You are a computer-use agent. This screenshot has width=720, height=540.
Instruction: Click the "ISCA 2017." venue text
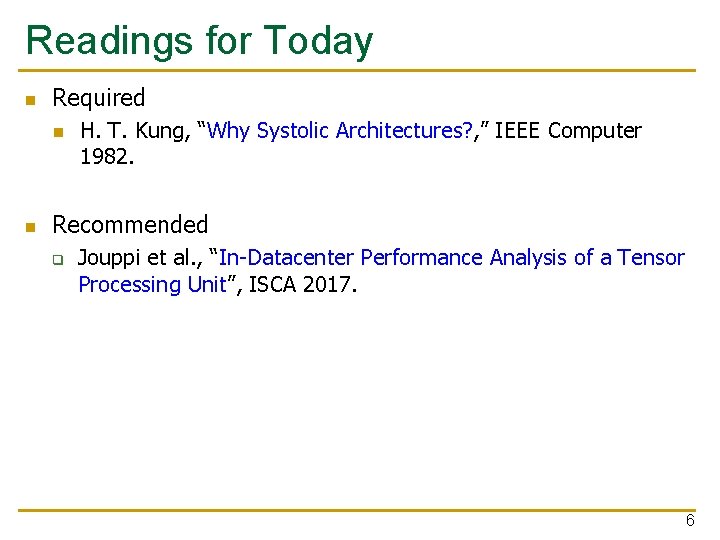point(303,285)
